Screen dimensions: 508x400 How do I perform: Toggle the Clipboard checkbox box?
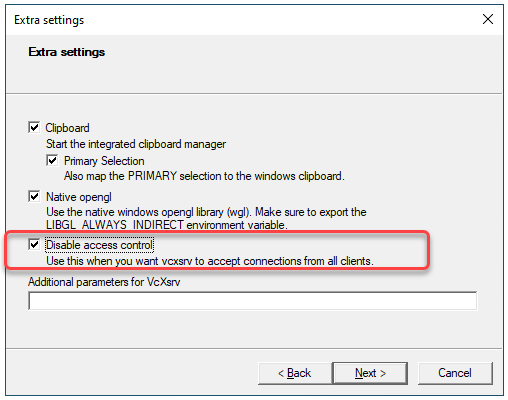(x=34, y=127)
